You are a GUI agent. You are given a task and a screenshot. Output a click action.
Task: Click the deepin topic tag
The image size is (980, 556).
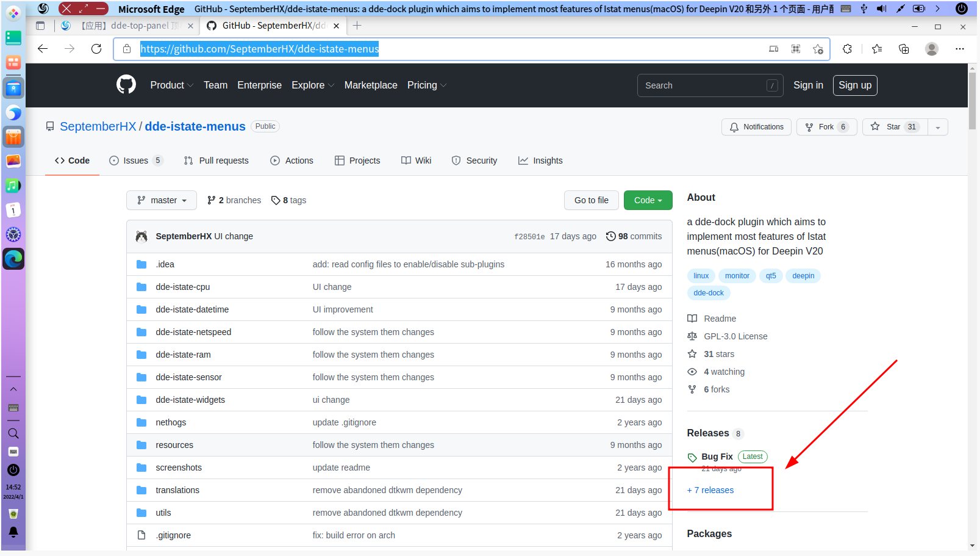[x=803, y=276]
